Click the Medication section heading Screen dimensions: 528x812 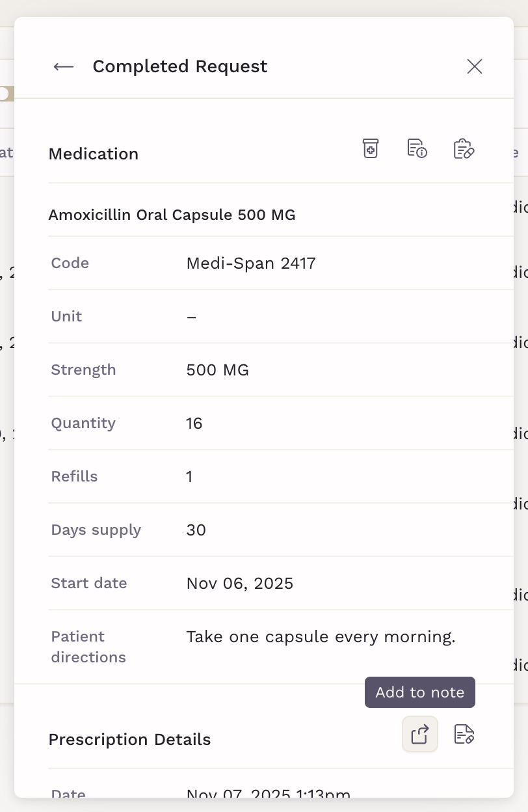tap(94, 154)
